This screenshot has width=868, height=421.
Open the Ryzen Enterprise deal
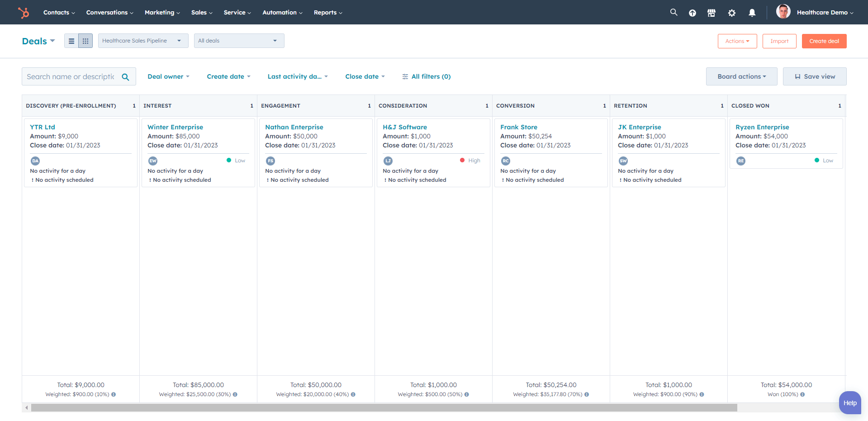point(762,127)
